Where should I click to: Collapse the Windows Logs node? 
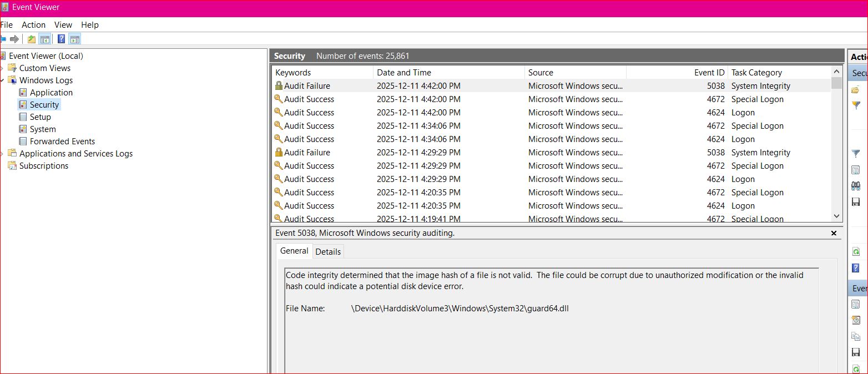(x=2, y=80)
